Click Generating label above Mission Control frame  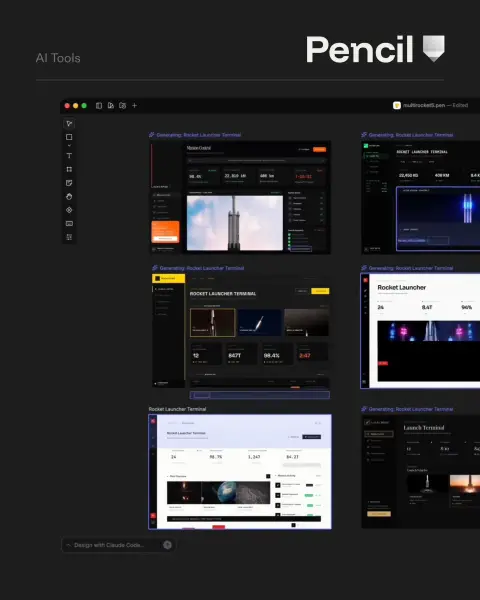tap(199, 135)
